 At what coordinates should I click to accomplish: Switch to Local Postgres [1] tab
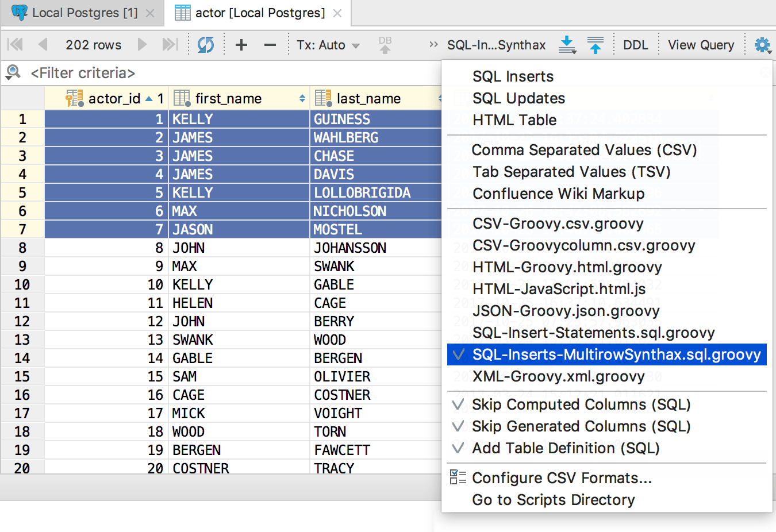84,13
